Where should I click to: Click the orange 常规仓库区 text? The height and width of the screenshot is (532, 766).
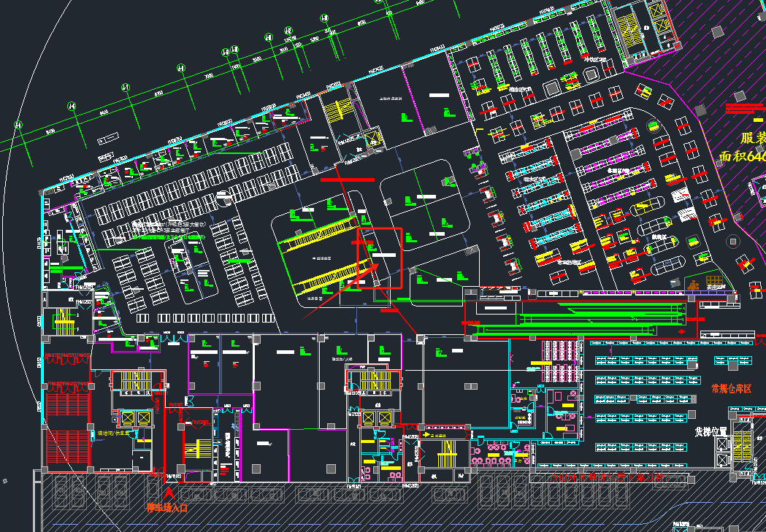pos(731,388)
